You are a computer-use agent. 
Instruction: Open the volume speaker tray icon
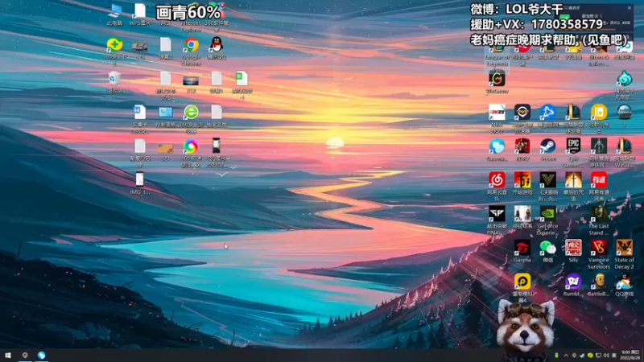pos(607,356)
